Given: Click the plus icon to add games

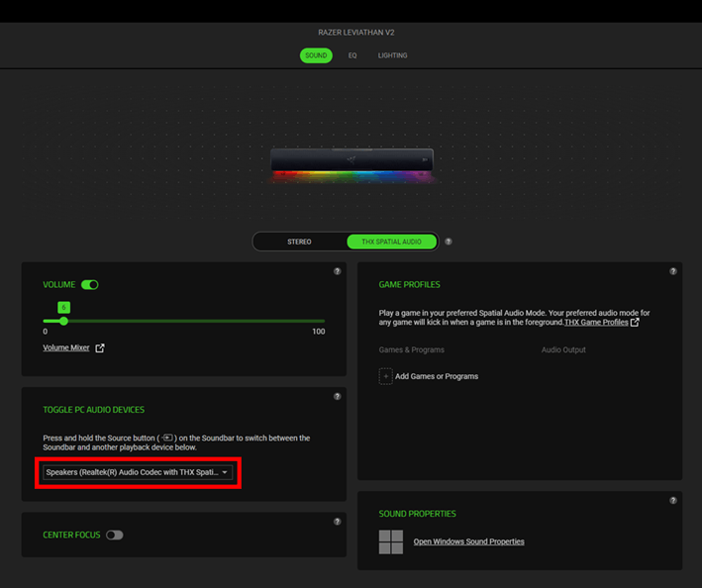Looking at the screenshot, I should point(385,376).
